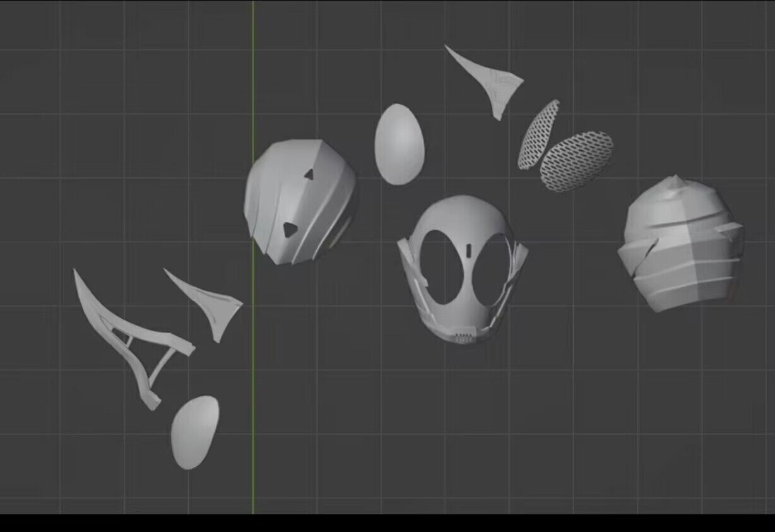Select the larger perforated eye grille mesh
The width and height of the screenshot is (775, 532).
(577, 161)
